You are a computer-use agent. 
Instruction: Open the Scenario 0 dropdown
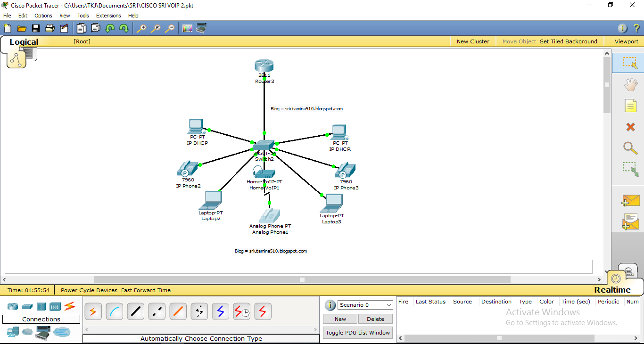365,305
